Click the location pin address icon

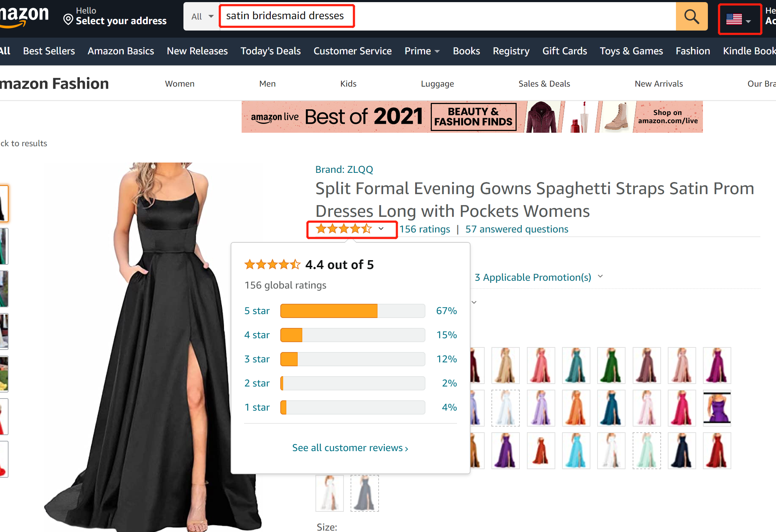point(68,19)
